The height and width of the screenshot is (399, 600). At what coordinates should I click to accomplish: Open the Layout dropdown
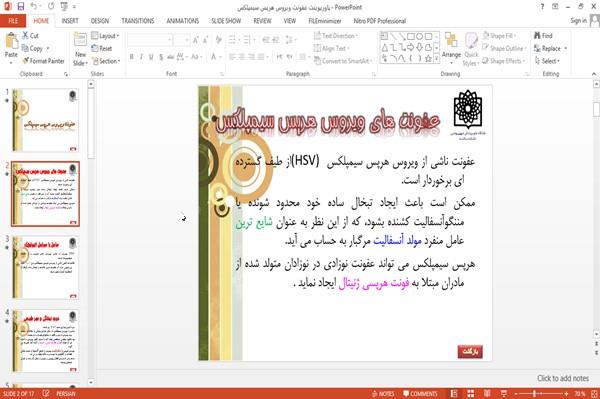105,36
